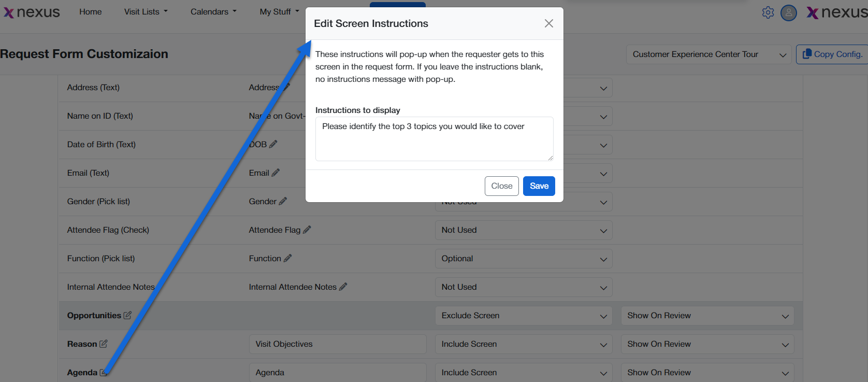Image resolution: width=868 pixels, height=382 pixels.
Task: Go to the Home menu item
Action: pos(91,11)
